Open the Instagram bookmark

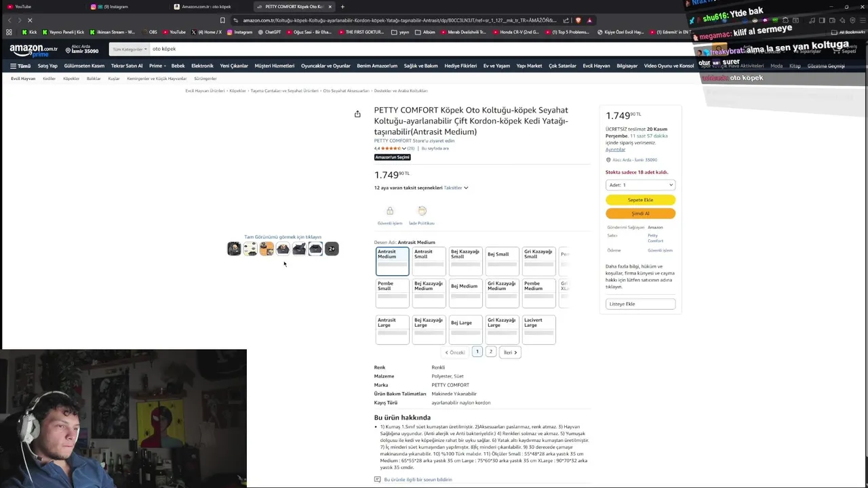[239, 32]
